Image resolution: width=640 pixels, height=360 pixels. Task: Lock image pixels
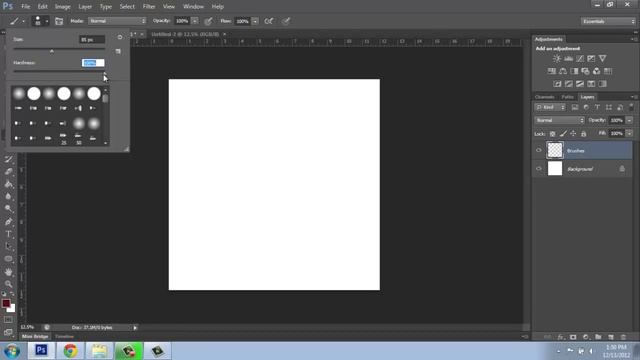click(x=563, y=133)
